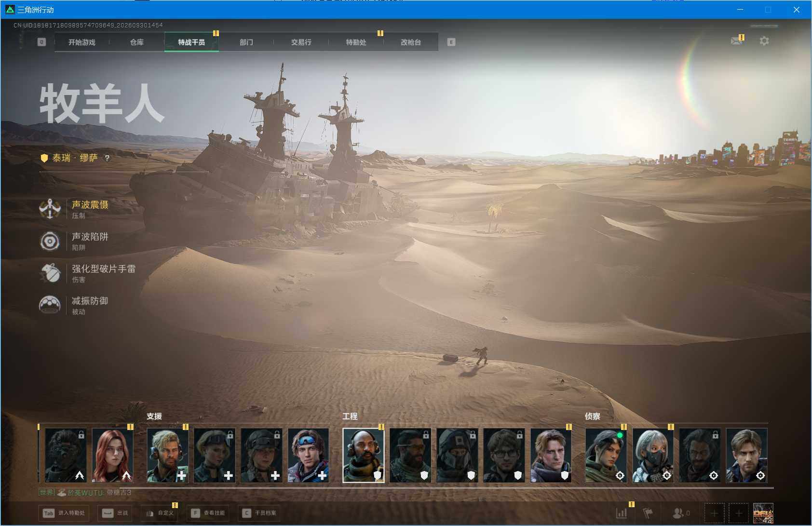The width and height of the screenshot is (812, 526).
Task: Select the red-haired female assault operator
Action: [x=112, y=455]
